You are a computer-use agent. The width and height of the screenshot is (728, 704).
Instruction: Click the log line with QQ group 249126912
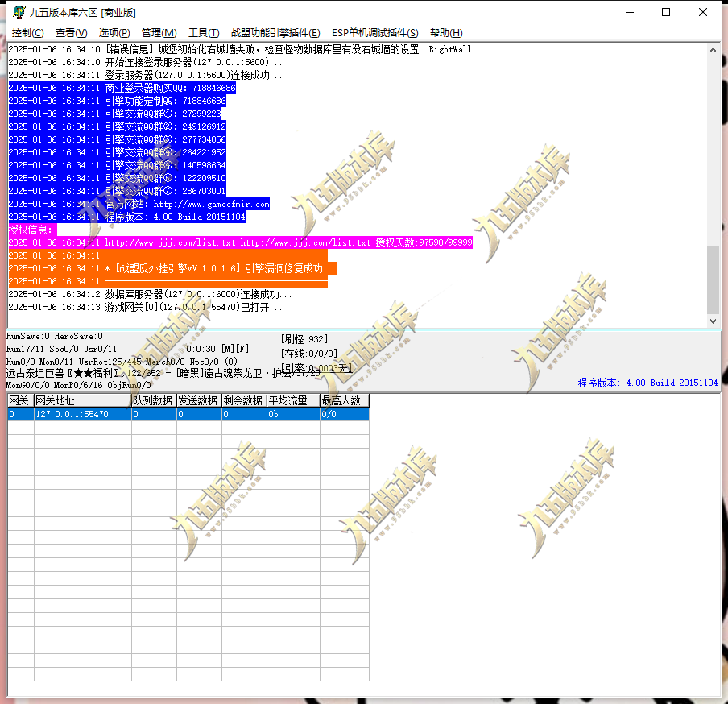pos(117,126)
